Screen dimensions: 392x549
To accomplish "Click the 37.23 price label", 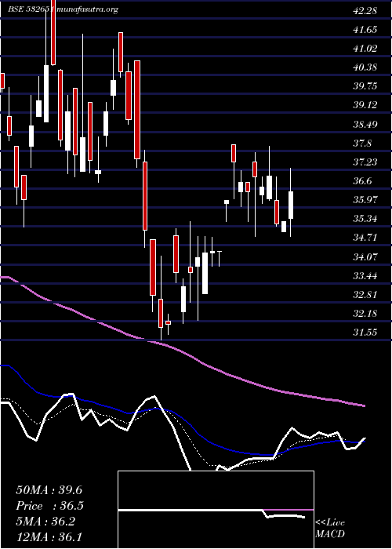I will [x=365, y=162].
